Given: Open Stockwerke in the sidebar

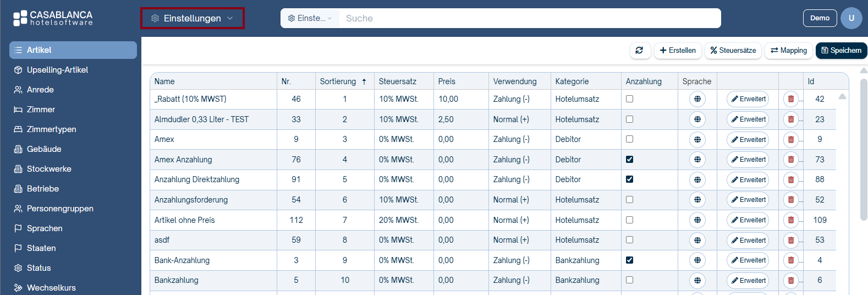Looking at the screenshot, I should click(x=73, y=169).
